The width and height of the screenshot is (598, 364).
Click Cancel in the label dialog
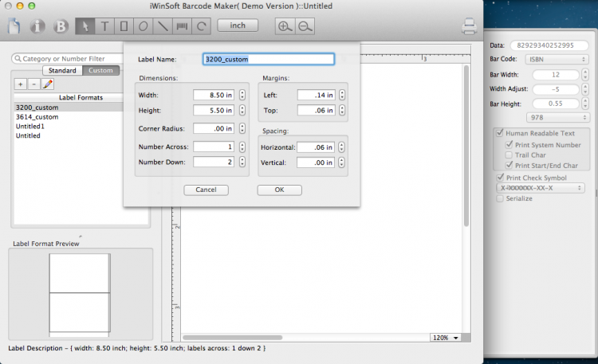pyautogui.click(x=206, y=190)
